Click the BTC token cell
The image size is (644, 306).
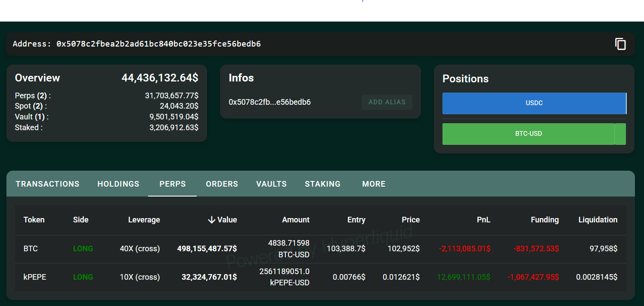[x=31, y=249]
